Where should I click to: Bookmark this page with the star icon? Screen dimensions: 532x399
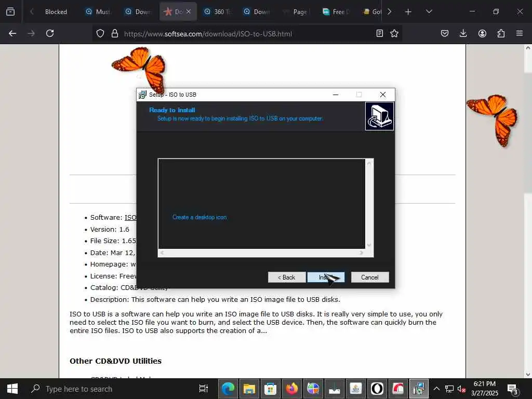coord(394,33)
